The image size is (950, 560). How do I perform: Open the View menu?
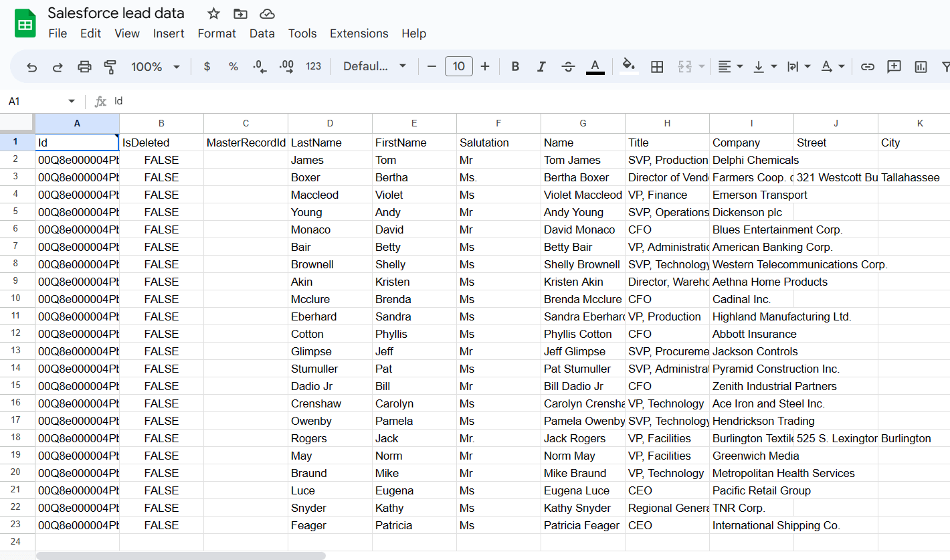[x=127, y=33]
